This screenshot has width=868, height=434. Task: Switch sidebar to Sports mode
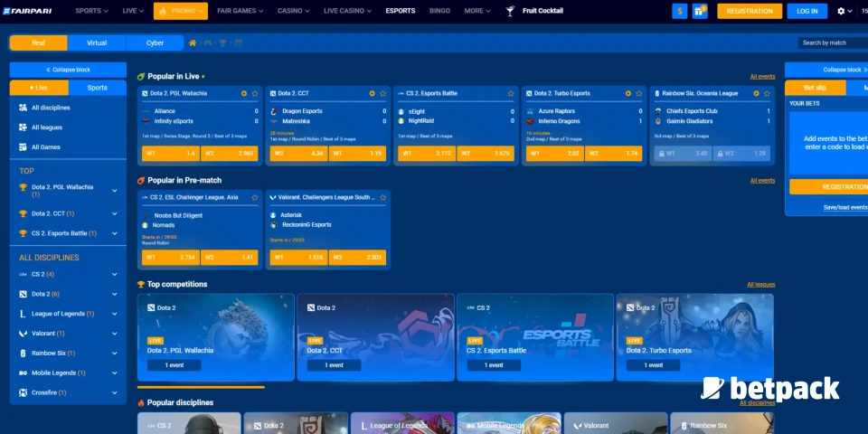[x=98, y=88]
